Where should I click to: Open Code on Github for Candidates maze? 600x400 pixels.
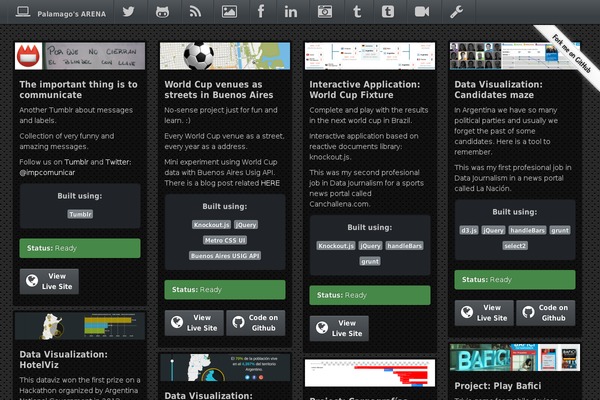546,313
